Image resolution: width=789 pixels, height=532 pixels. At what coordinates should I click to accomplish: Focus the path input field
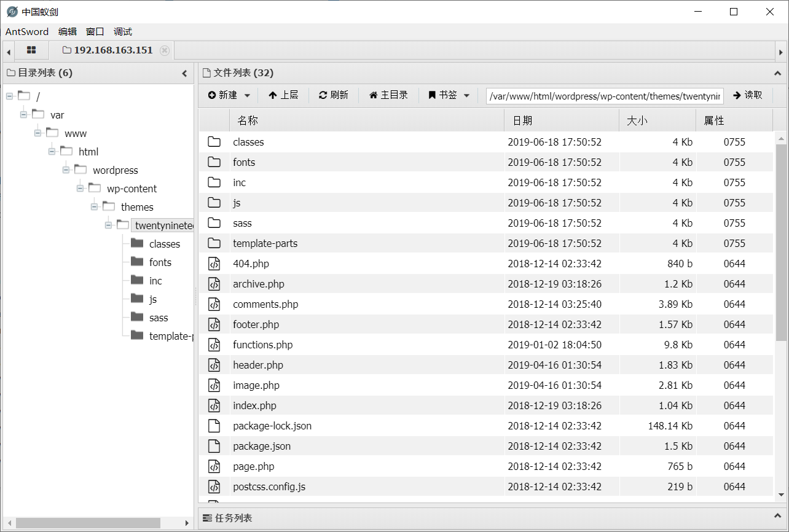[x=605, y=96]
